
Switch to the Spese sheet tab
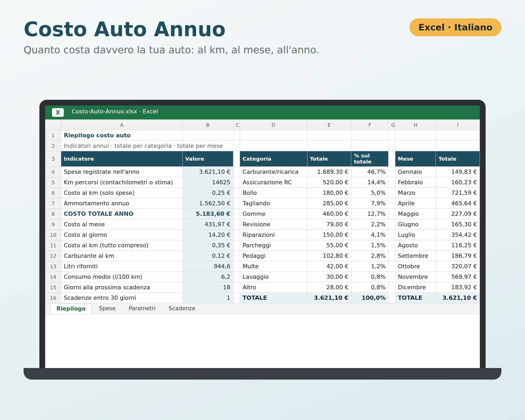[107, 308]
